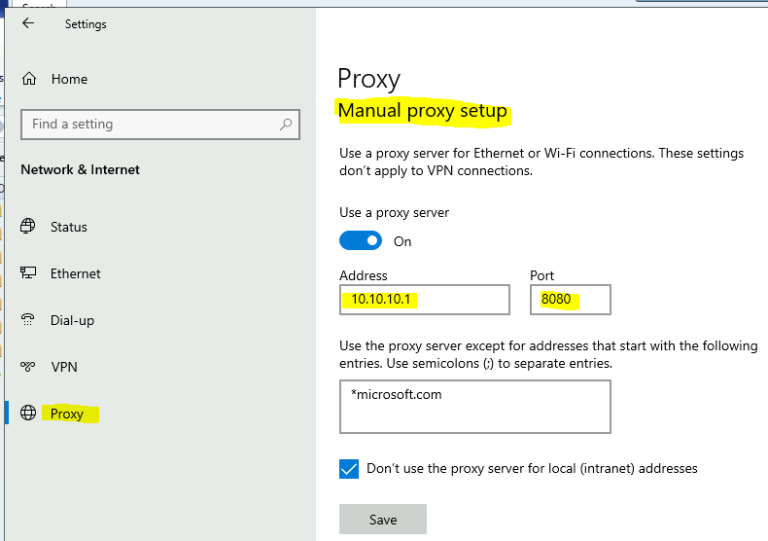Screen dimensions: 768x541
Task: Click the Ethernet monitor icon
Action: tap(29, 274)
